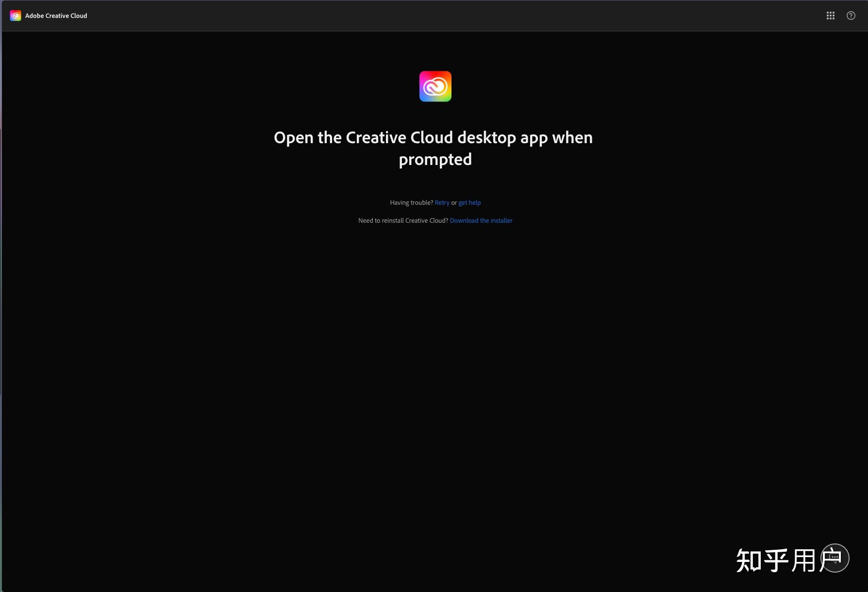Download the Creative Cloud installer again
The height and width of the screenshot is (592, 868).
point(481,220)
